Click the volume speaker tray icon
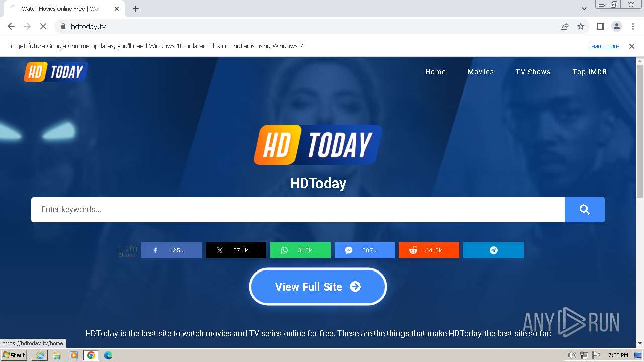 [572, 355]
